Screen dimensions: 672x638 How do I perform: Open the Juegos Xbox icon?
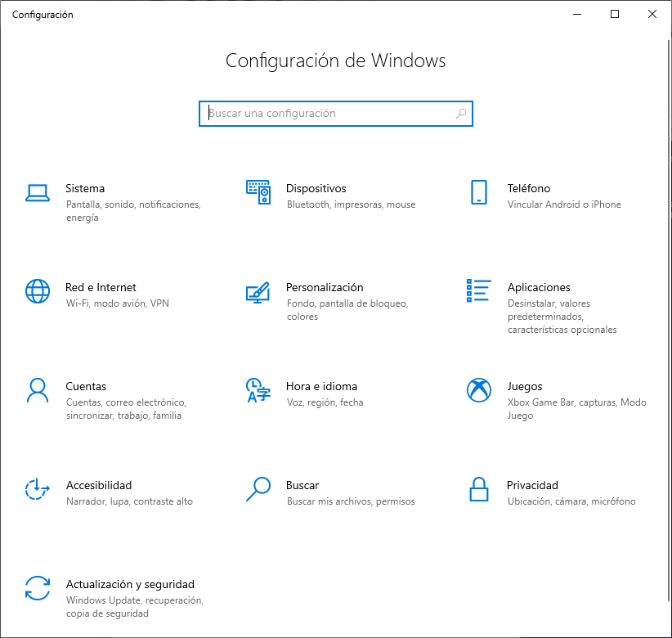coord(479,390)
